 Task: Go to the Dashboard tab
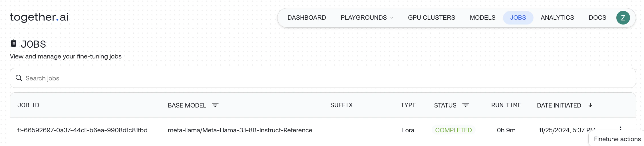[x=307, y=18]
